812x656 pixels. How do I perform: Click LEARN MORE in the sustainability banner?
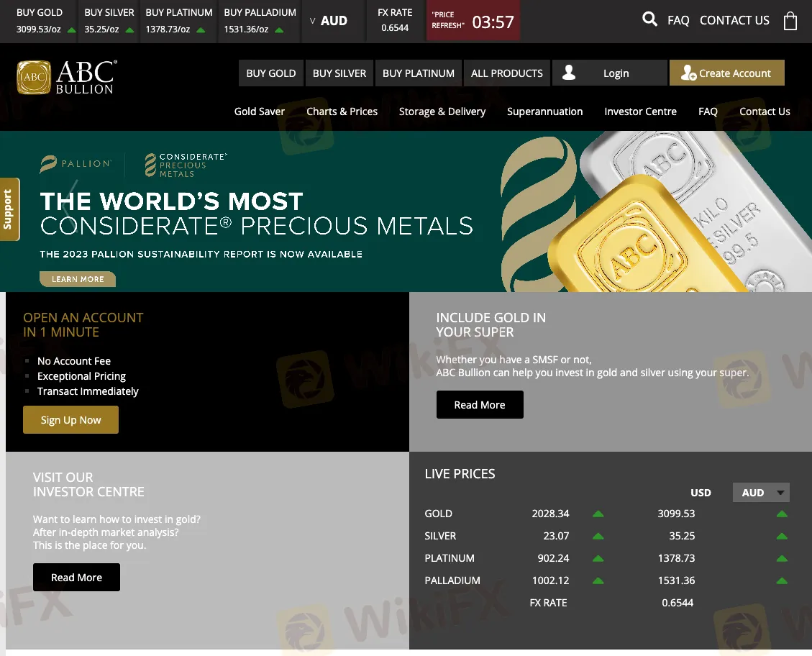tap(77, 278)
